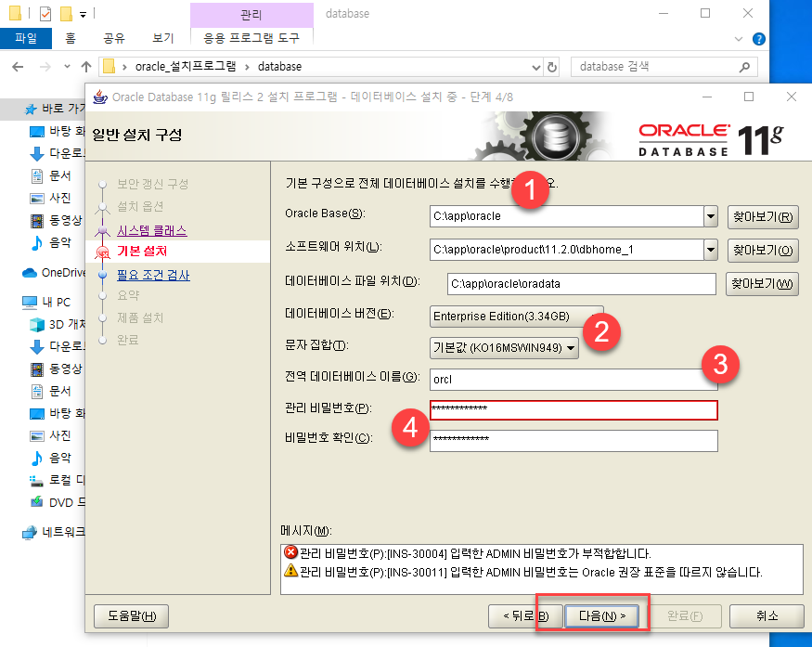The height and width of the screenshot is (647, 812).
Task: Click the database breadcrumb segment
Action: [x=279, y=66]
